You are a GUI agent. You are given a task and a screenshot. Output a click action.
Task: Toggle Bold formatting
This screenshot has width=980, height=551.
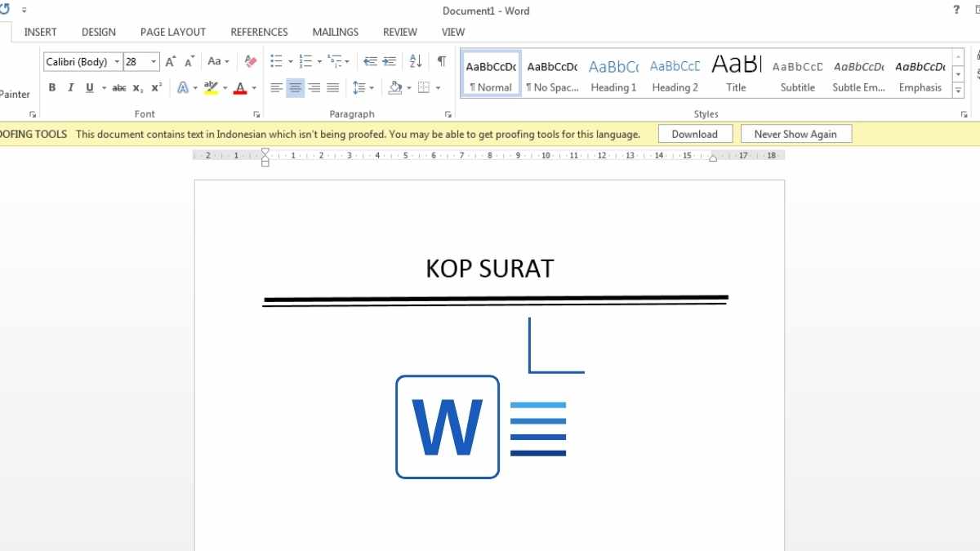pos(51,87)
